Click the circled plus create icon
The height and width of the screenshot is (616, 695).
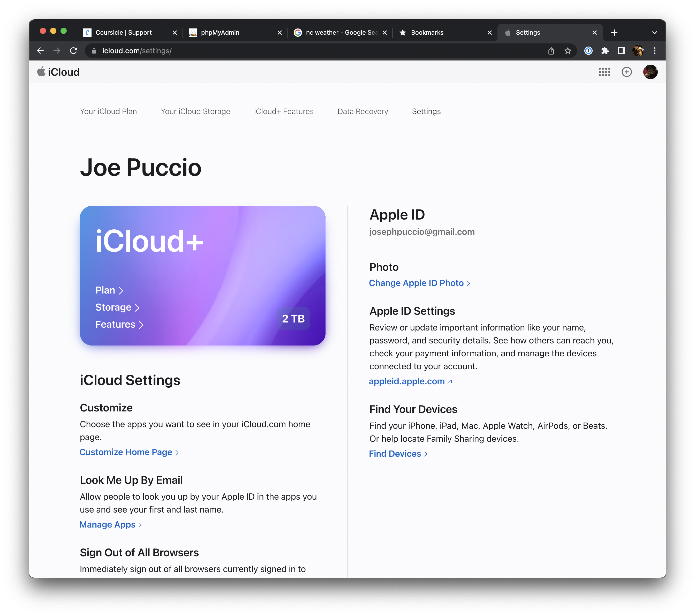click(x=626, y=72)
